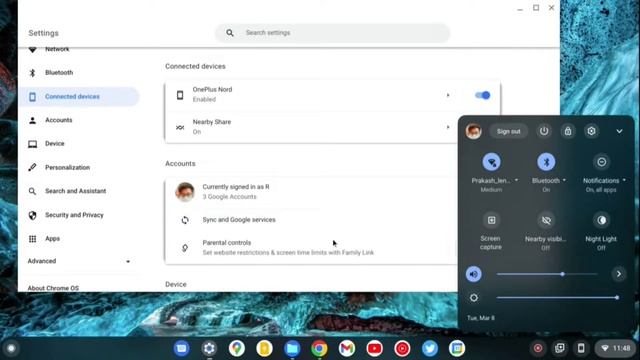This screenshot has height=360, width=640.
Task: Adjust the volume slider
Action: click(547, 274)
